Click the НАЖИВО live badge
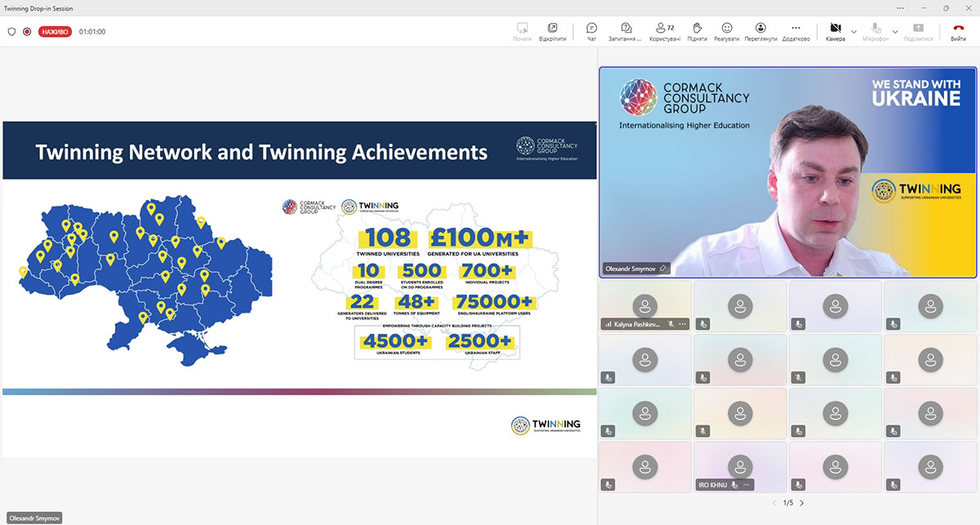980x525 pixels. point(55,32)
